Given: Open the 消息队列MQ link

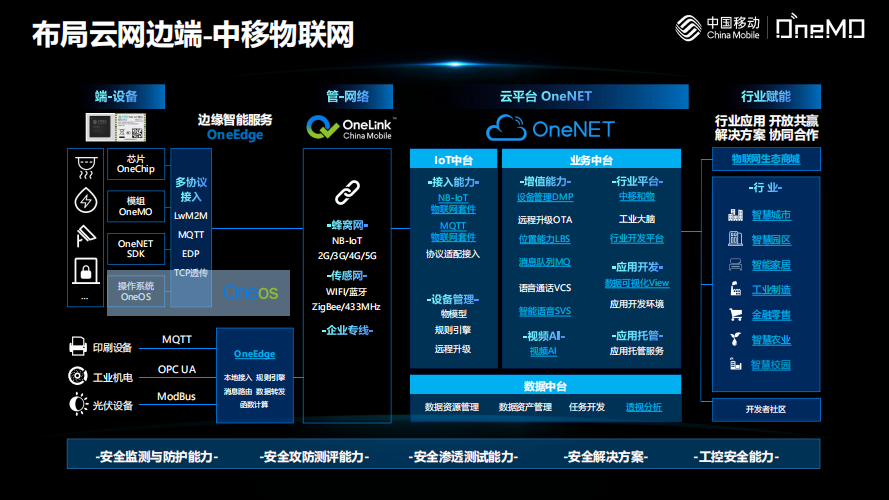Looking at the screenshot, I should click(x=544, y=262).
